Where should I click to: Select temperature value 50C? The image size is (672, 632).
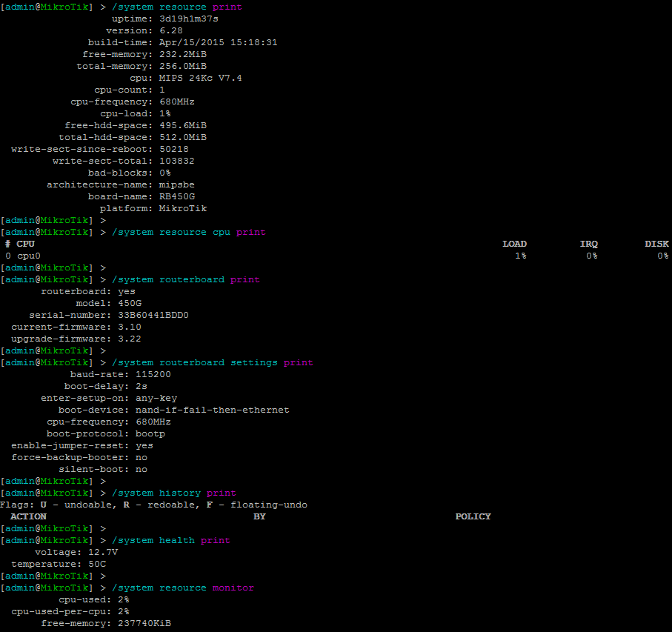tap(97, 565)
